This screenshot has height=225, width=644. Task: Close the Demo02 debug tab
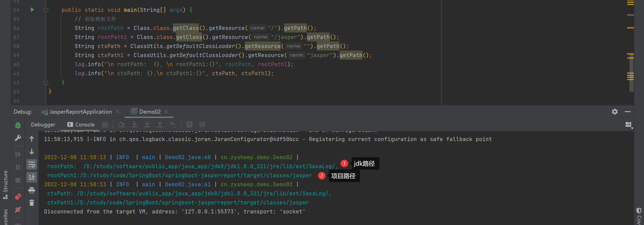click(166, 112)
